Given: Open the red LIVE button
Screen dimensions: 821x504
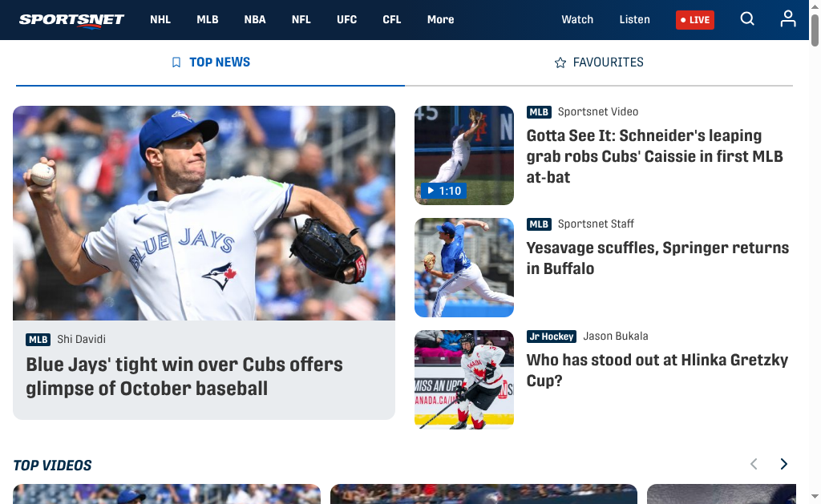Looking at the screenshot, I should pos(695,20).
